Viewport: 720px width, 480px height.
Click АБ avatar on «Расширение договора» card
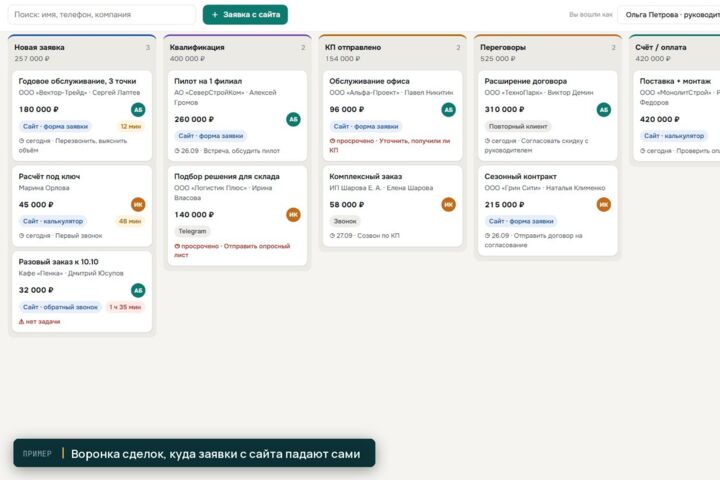[x=604, y=110]
